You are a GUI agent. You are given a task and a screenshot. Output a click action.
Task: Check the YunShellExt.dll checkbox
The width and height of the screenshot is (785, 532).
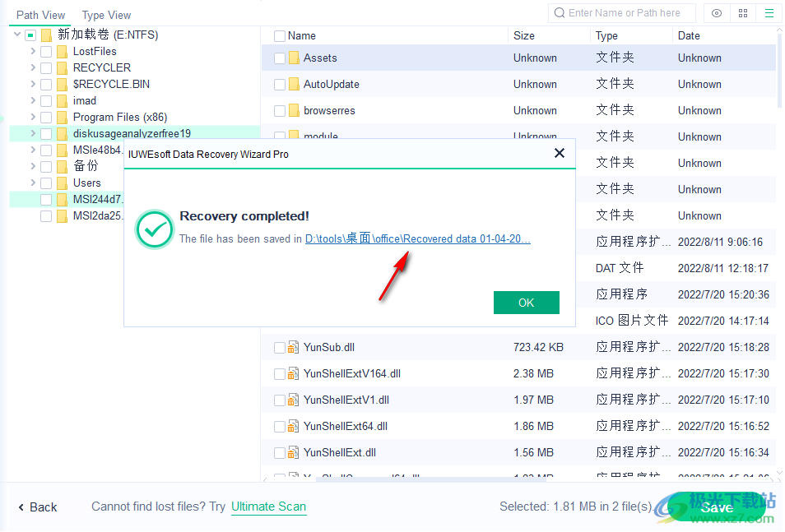(279, 453)
